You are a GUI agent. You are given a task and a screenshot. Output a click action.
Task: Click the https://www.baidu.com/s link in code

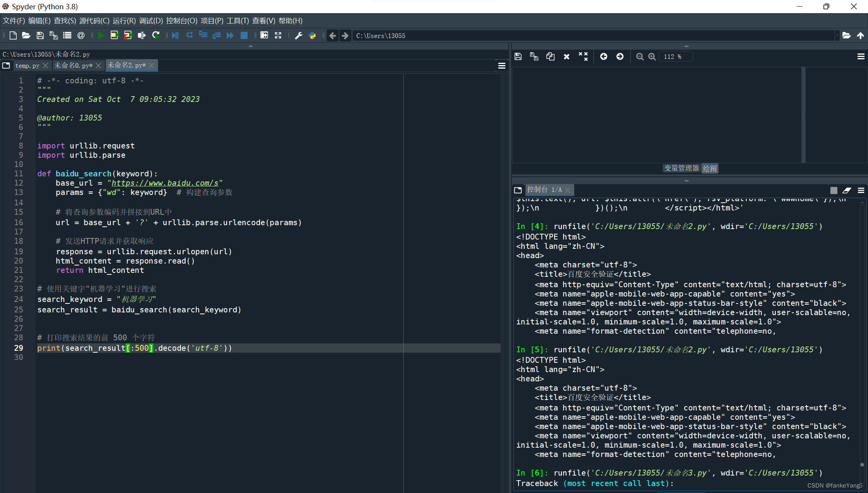165,183
